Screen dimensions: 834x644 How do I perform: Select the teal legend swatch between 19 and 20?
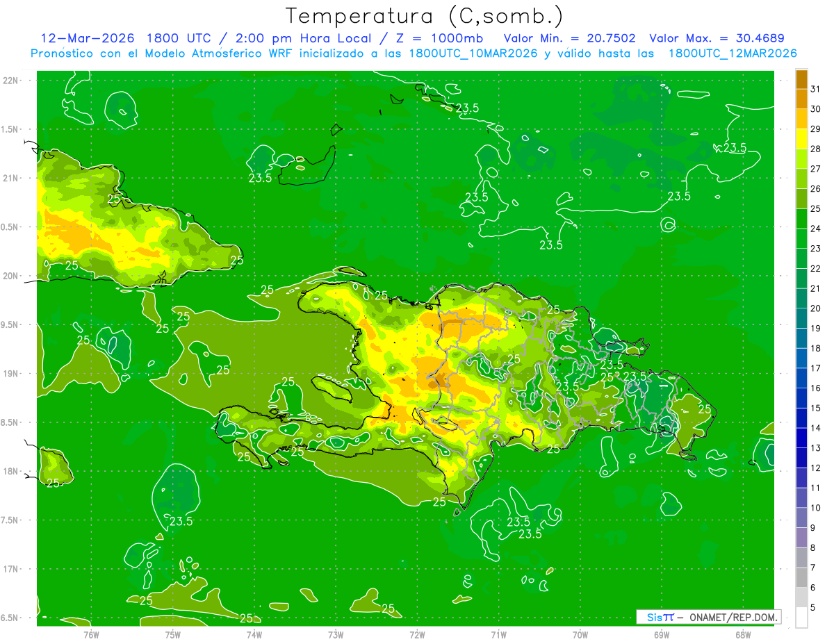[801, 318]
